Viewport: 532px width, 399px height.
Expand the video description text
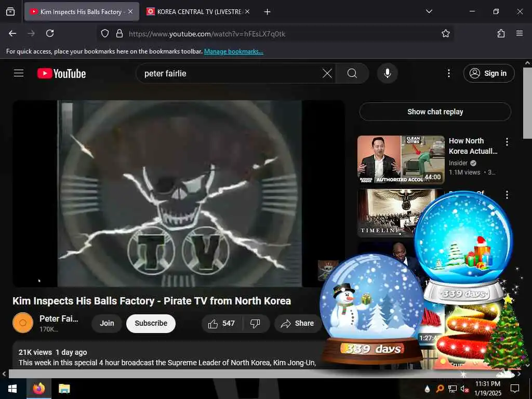tap(167, 363)
